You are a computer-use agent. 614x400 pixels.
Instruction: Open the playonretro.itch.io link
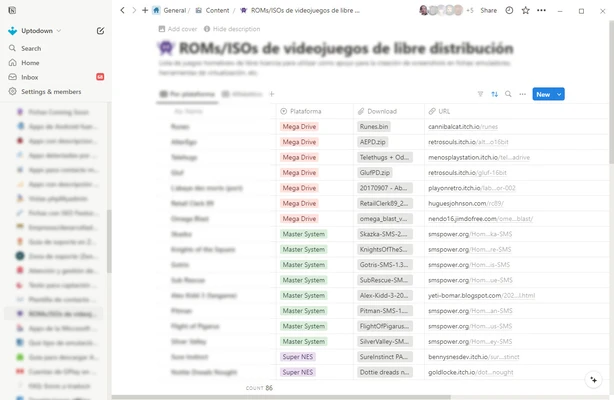[472, 188]
